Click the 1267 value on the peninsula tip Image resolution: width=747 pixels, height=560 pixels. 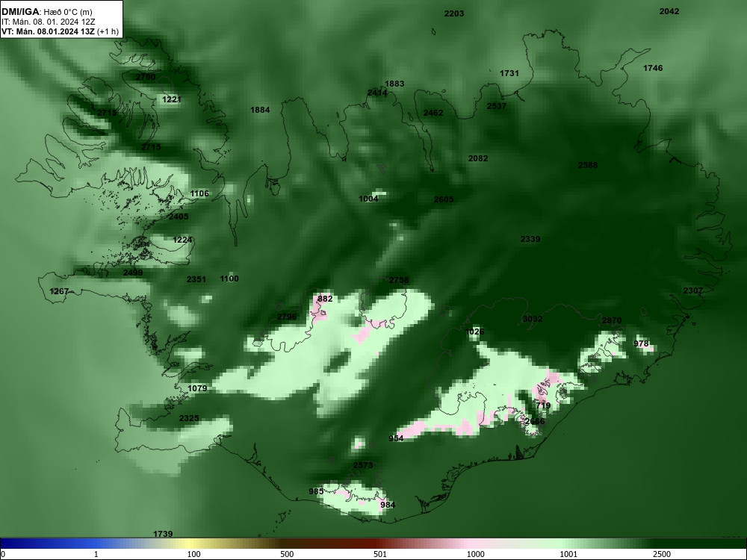pos(60,291)
